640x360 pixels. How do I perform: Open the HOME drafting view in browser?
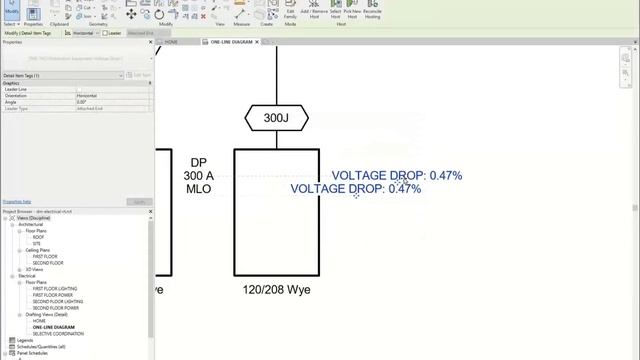coord(39,321)
